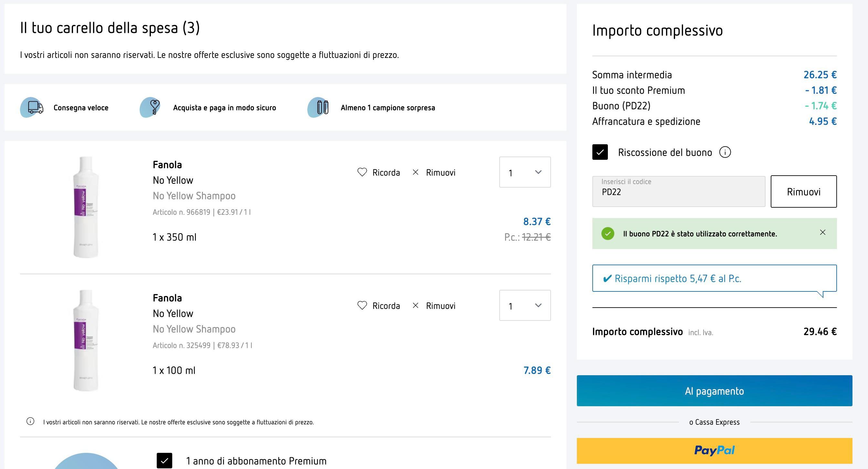This screenshot has width=868, height=469.
Task: Click the X remove icon for the 350 ml item
Action: pos(416,172)
